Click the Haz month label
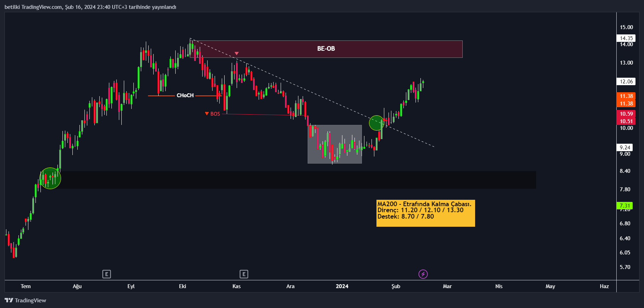This screenshot has width=644, height=308. (604, 286)
